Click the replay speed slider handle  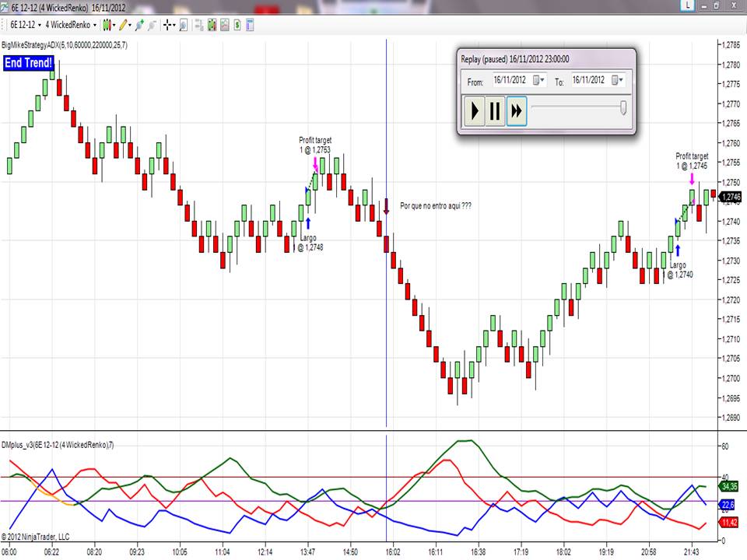coord(623,108)
